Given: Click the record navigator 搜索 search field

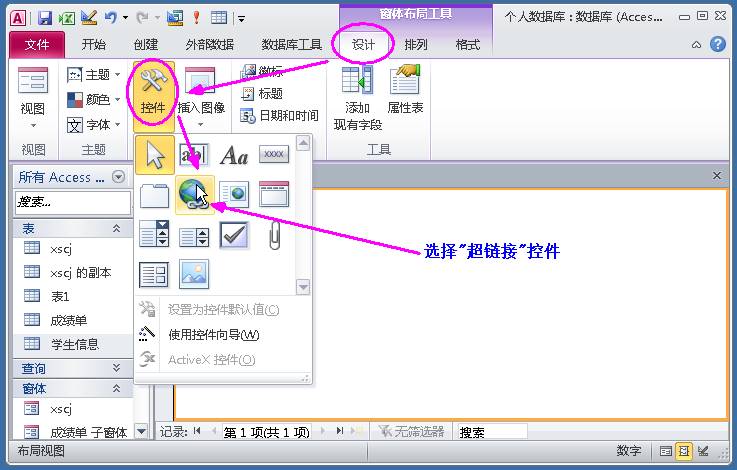Looking at the screenshot, I should [492, 431].
